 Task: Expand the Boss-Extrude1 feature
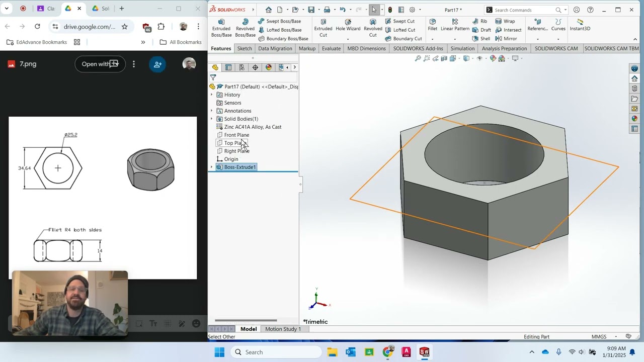point(211,167)
